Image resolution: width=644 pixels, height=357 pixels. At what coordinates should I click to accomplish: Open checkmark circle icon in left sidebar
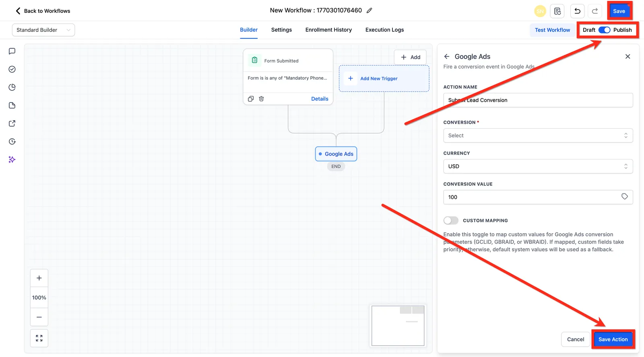click(12, 69)
